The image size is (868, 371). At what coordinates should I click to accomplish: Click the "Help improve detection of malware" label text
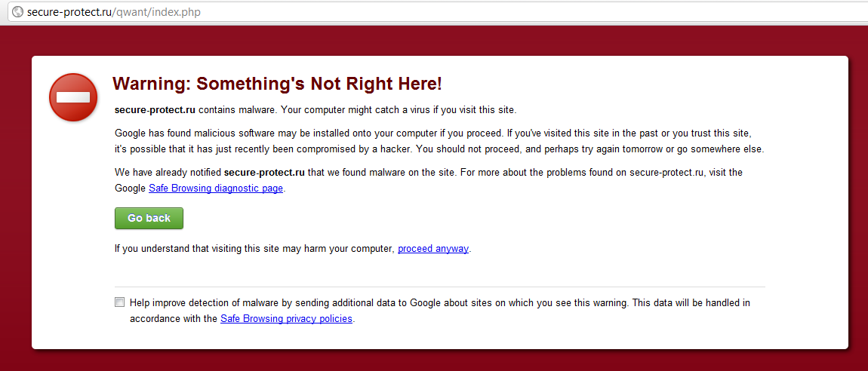tap(440, 311)
